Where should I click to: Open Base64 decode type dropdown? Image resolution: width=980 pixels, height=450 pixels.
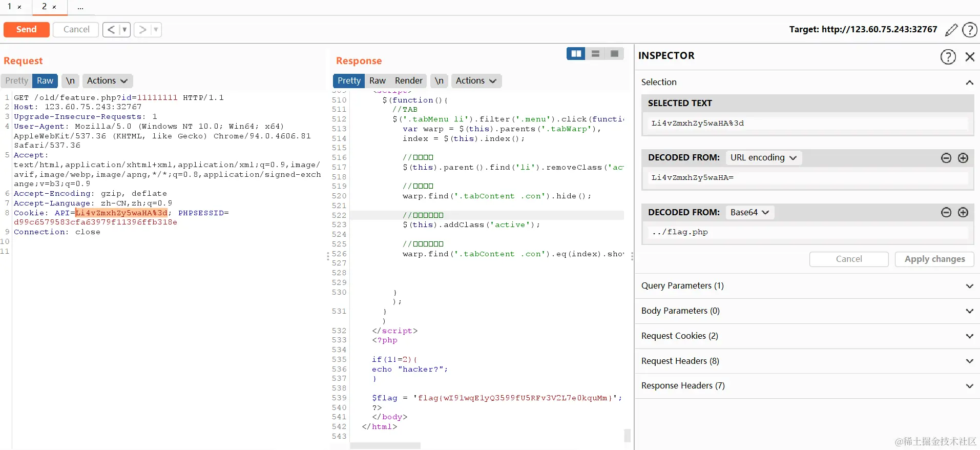(x=749, y=212)
